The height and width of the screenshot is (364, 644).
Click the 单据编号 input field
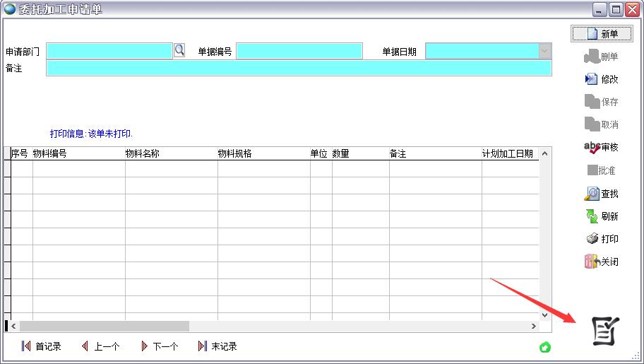[x=299, y=51]
